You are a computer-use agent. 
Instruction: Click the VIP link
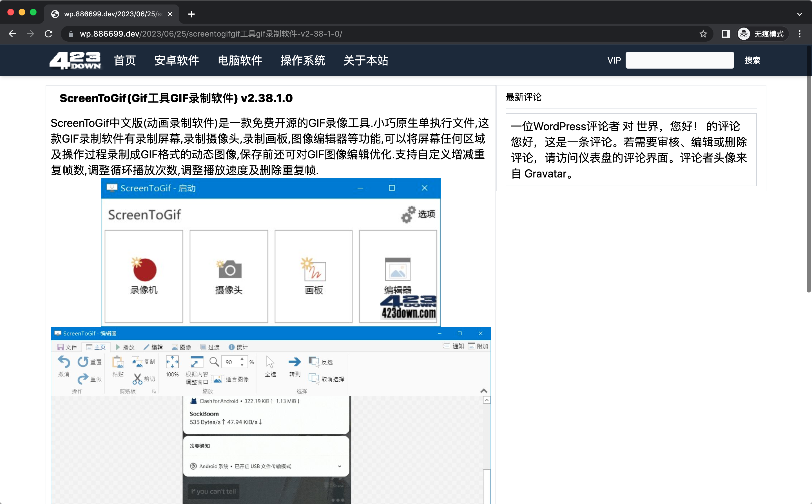pos(614,60)
